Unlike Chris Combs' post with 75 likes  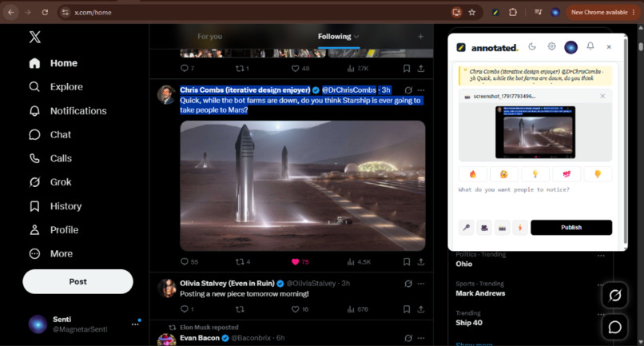300,262
